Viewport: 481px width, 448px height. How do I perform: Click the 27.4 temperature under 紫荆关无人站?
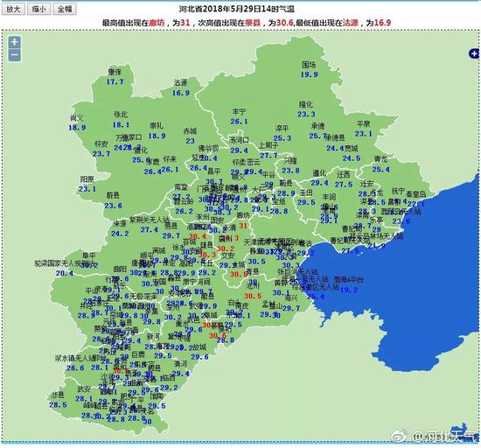click(150, 229)
